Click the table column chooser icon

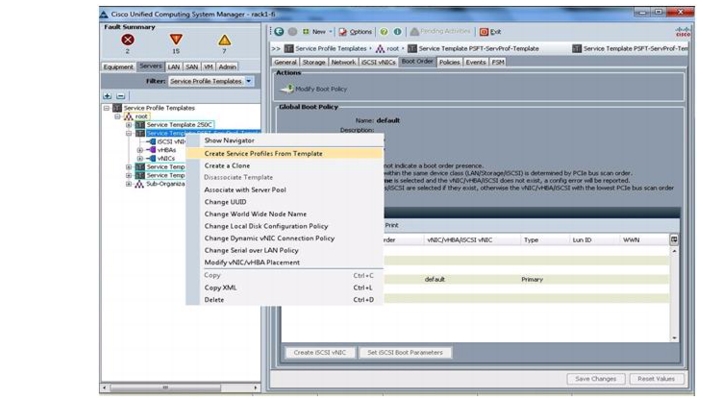click(674, 240)
